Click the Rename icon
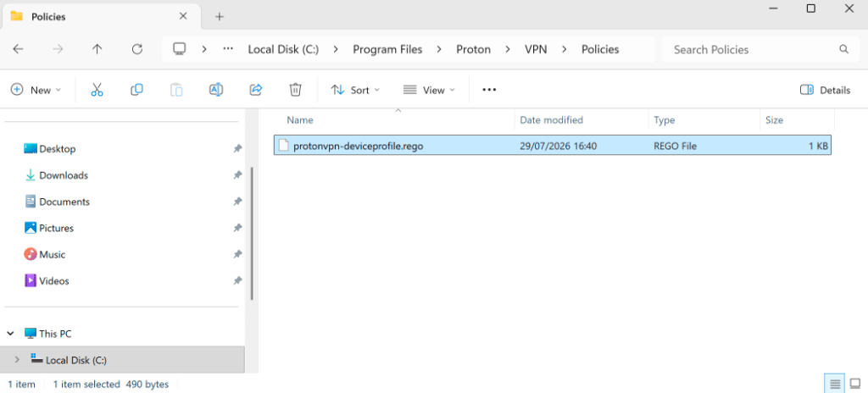This screenshot has height=393, width=868. 216,90
